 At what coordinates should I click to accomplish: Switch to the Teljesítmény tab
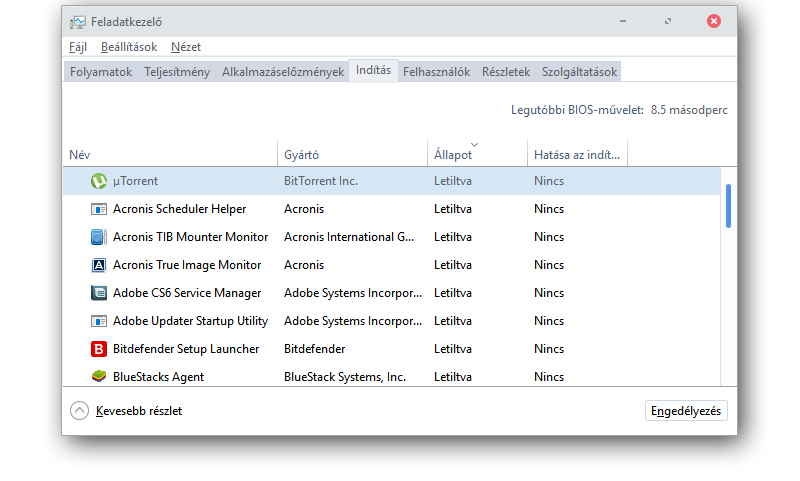coord(177,72)
